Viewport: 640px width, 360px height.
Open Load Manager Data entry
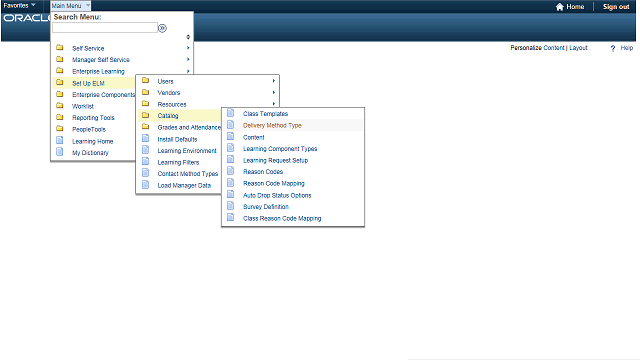click(x=184, y=186)
